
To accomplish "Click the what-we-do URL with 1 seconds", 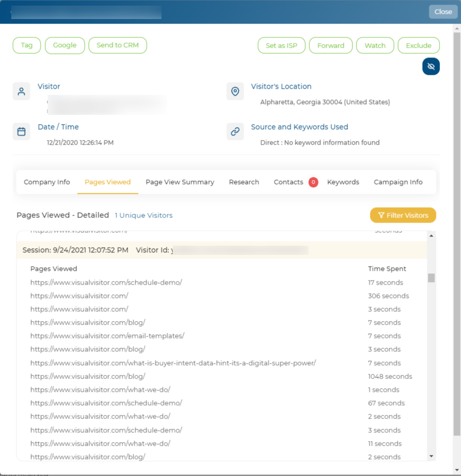I will point(100,390).
